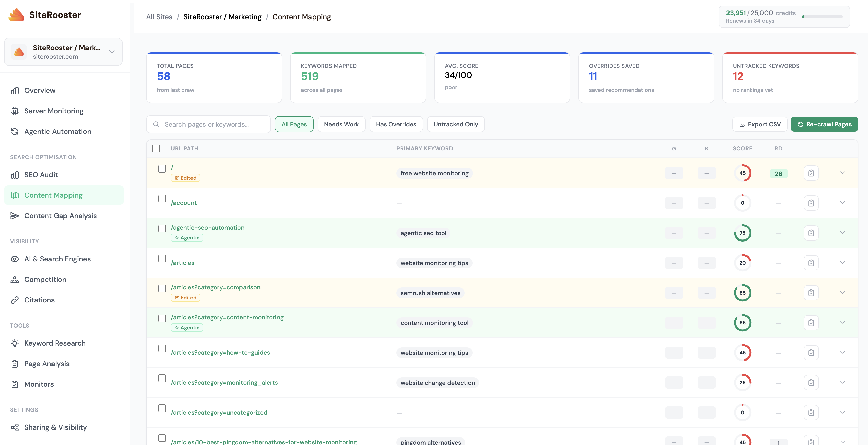
Task: Expand the row for content monitoring tool
Action: [x=843, y=323]
